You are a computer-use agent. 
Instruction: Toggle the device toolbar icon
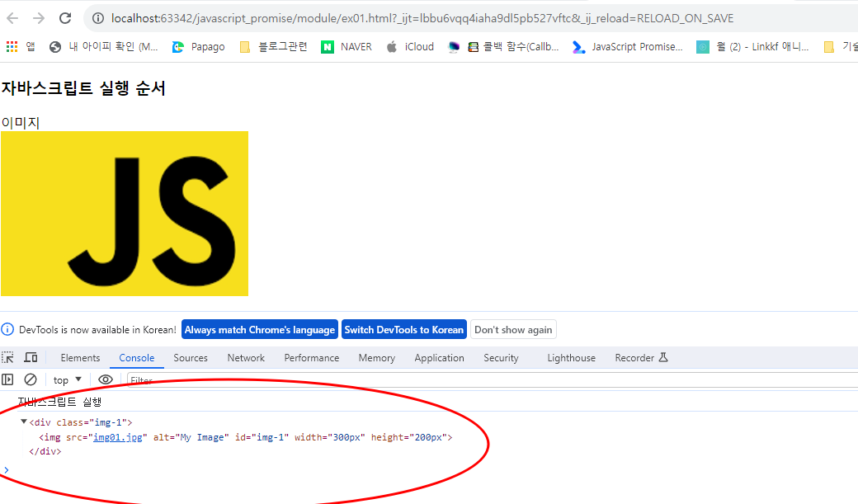(x=31, y=357)
